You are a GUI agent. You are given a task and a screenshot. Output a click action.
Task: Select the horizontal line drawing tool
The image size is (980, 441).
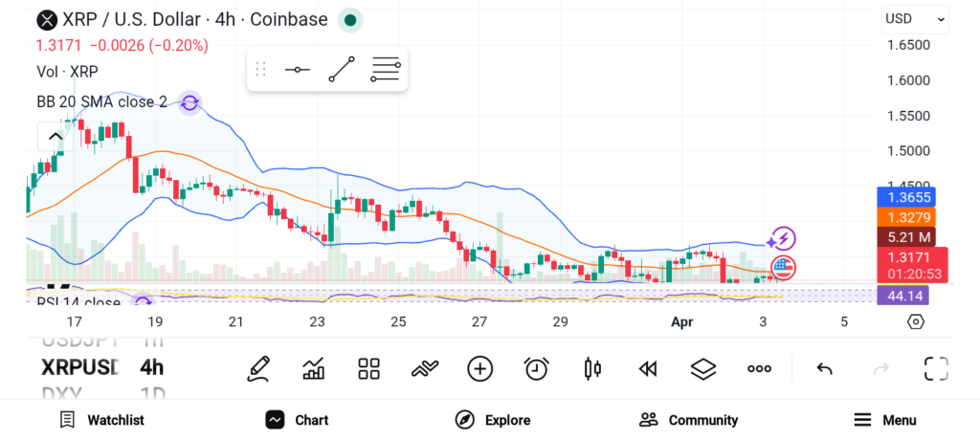tap(297, 70)
